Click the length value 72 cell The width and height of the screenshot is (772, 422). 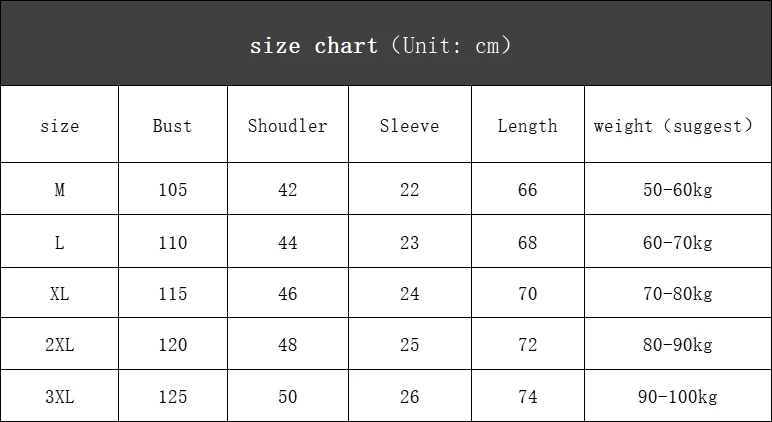tap(527, 345)
